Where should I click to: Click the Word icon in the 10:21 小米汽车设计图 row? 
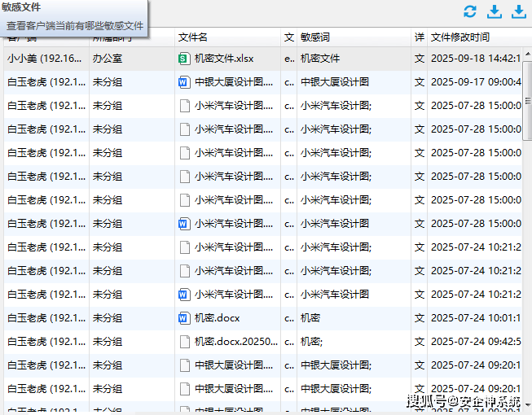pos(183,295)
